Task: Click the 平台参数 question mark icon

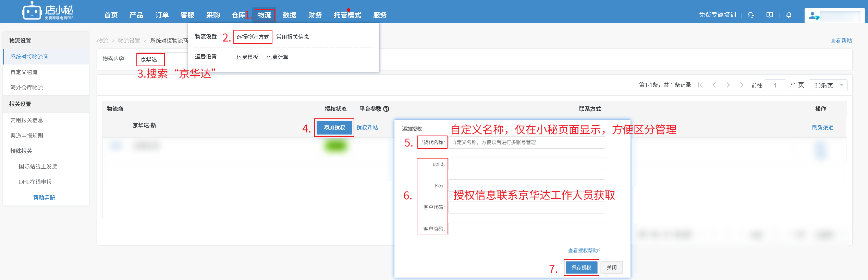Action: pos(386,109)
